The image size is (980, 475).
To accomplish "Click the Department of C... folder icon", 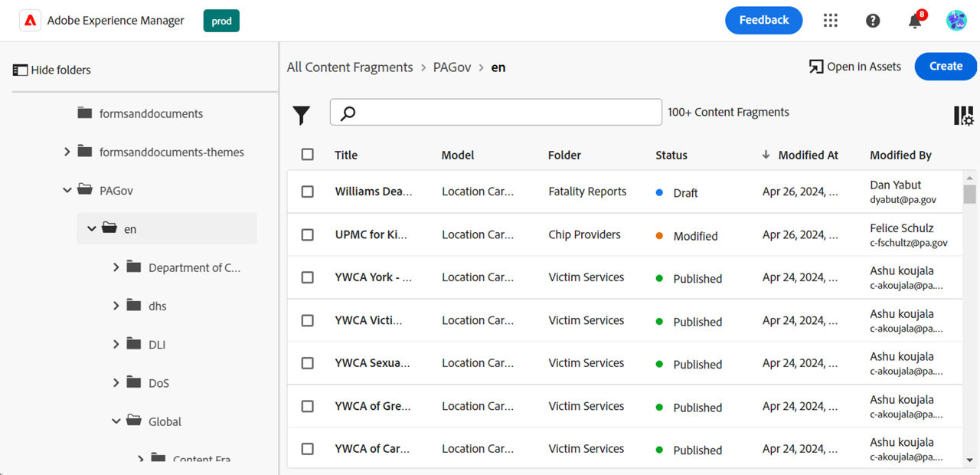I will (x=134, y=267).
